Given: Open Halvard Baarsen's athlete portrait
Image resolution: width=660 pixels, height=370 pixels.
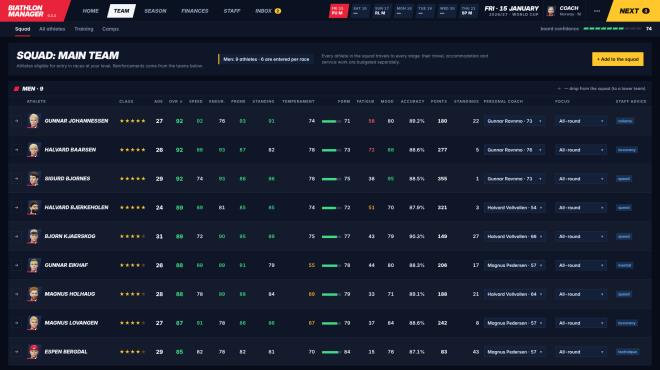Looking at the screenshot, I should [x=33, y=150].
